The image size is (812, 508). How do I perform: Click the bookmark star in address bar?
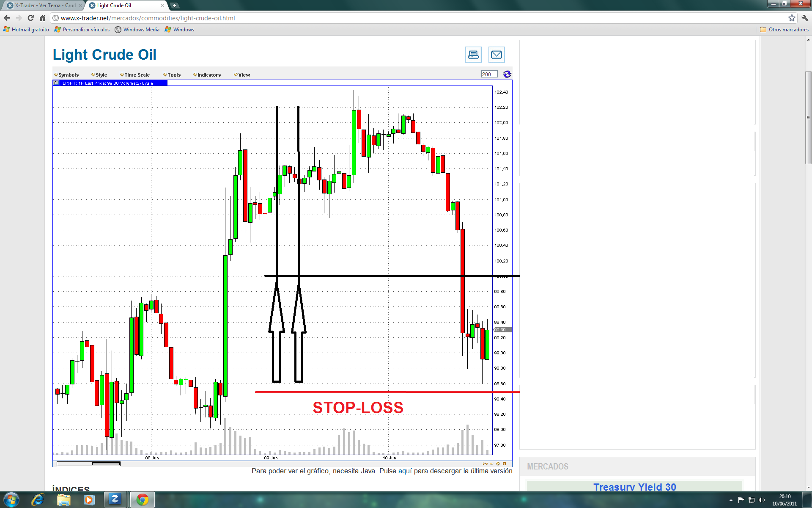click(791, 18)
